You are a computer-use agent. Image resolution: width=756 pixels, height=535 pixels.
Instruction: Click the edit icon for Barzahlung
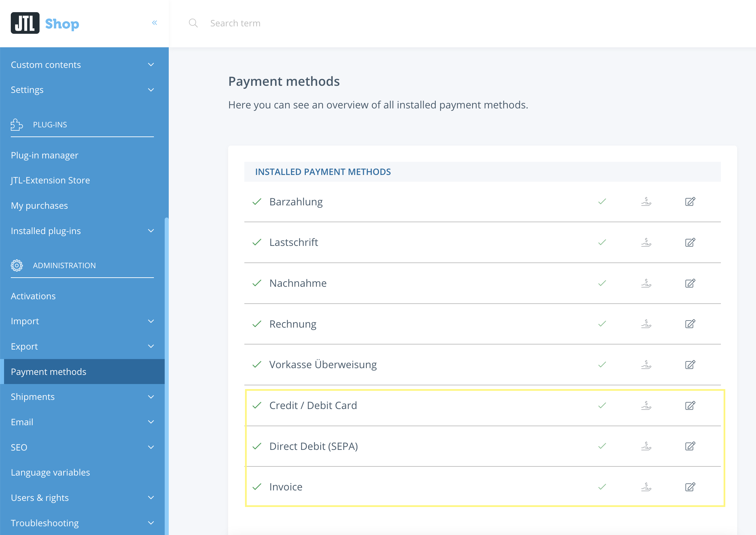point(690,201)
